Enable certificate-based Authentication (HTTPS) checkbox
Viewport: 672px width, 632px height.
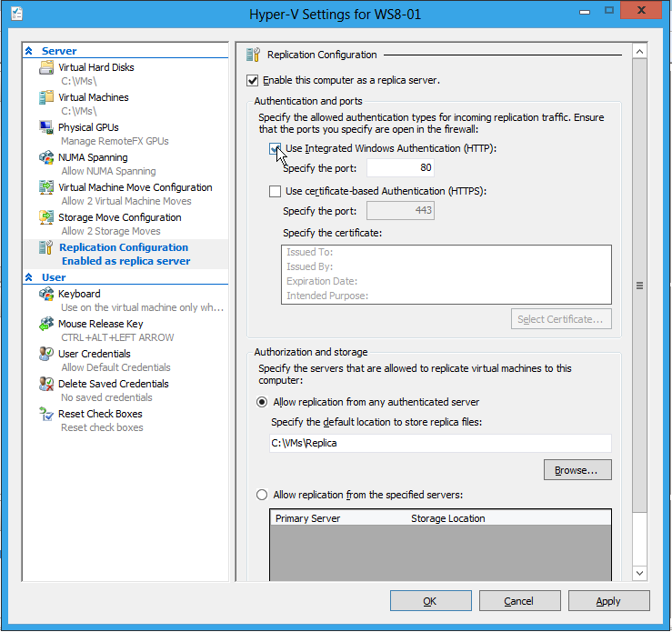click(275, 191)
